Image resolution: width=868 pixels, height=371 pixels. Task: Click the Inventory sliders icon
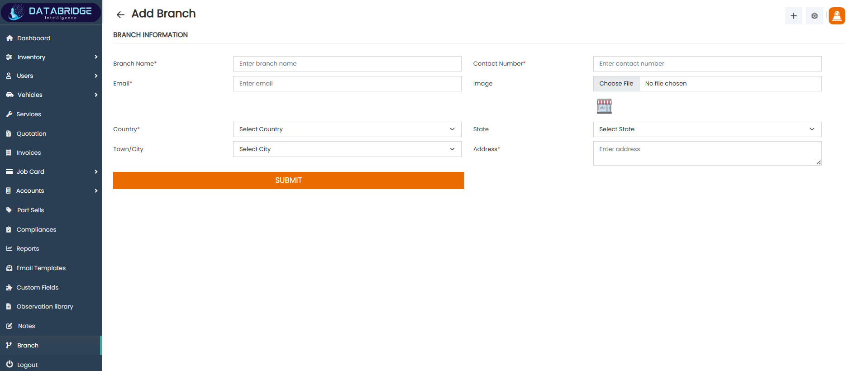(9, 57)
